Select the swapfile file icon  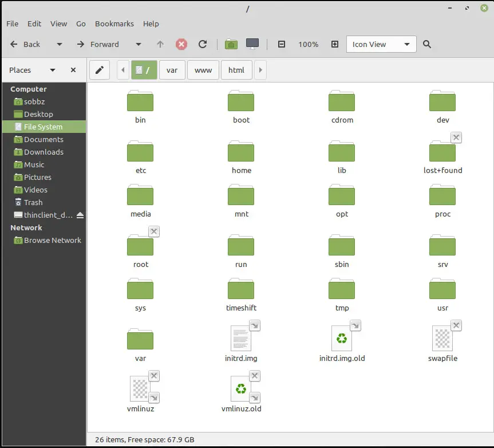pyautogui.click(x=442, y=338)
